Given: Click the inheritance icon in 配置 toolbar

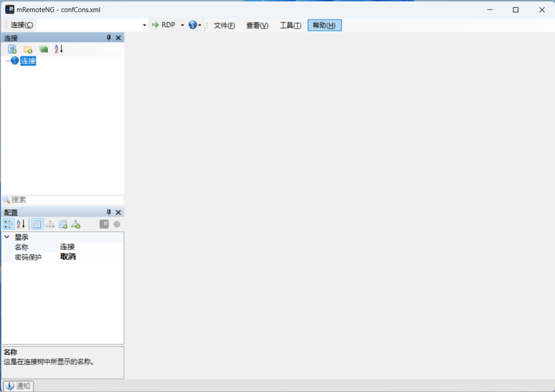Looking at the screenshot, I should [x=50, y=225].
